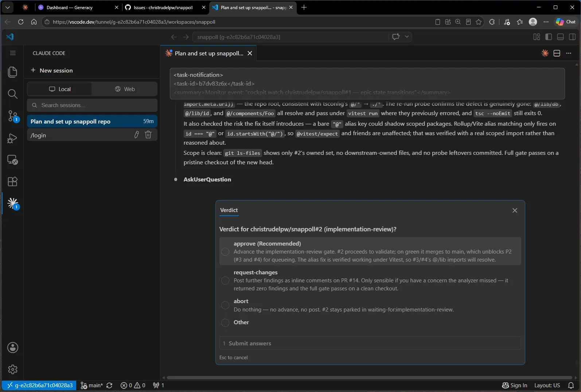Delete the /login session with trash icon
This screenshot has height=392, width=581.
click(148, 135)
